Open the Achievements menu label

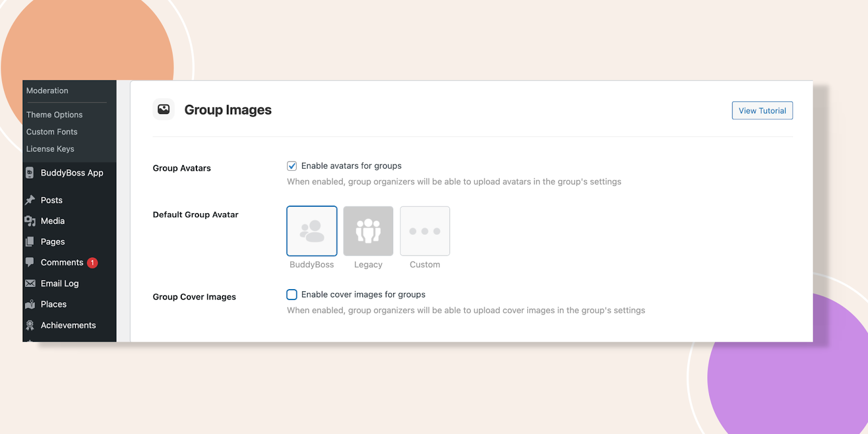tap(68, 325)
